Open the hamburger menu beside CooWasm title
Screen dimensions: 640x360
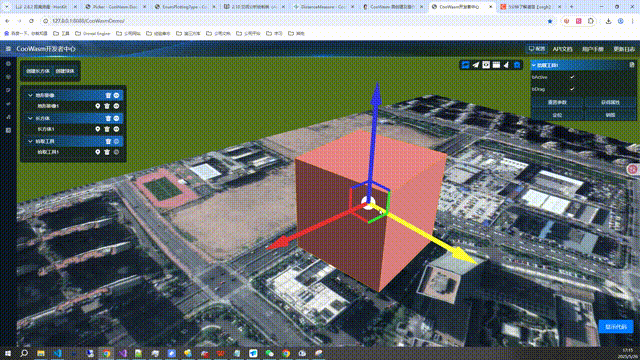click(8, 49)
